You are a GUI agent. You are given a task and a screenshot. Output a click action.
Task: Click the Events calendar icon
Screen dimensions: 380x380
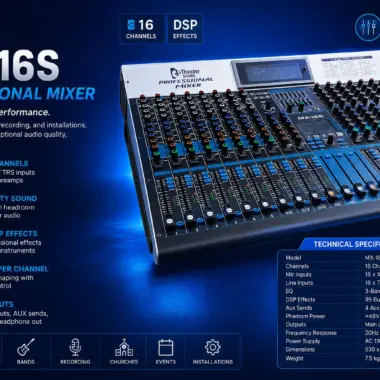click(166, 347)
